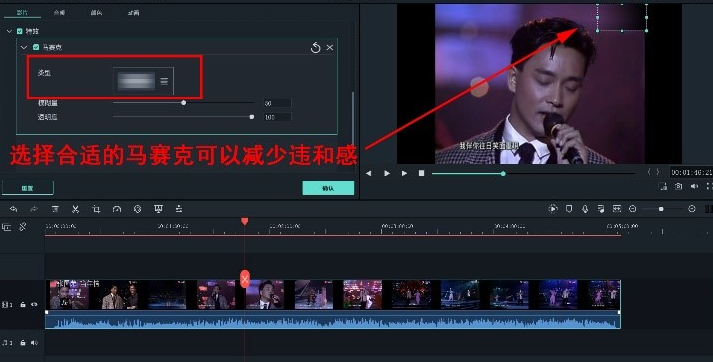
Task: Click the blur amount value field showing 50
Action: 277,103
